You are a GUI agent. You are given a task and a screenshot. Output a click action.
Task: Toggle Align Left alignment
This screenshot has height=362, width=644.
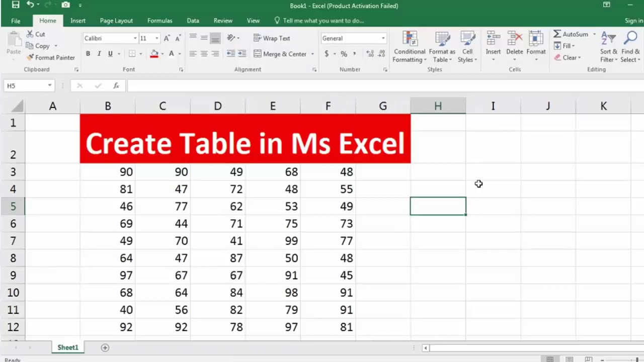point(193,54)
